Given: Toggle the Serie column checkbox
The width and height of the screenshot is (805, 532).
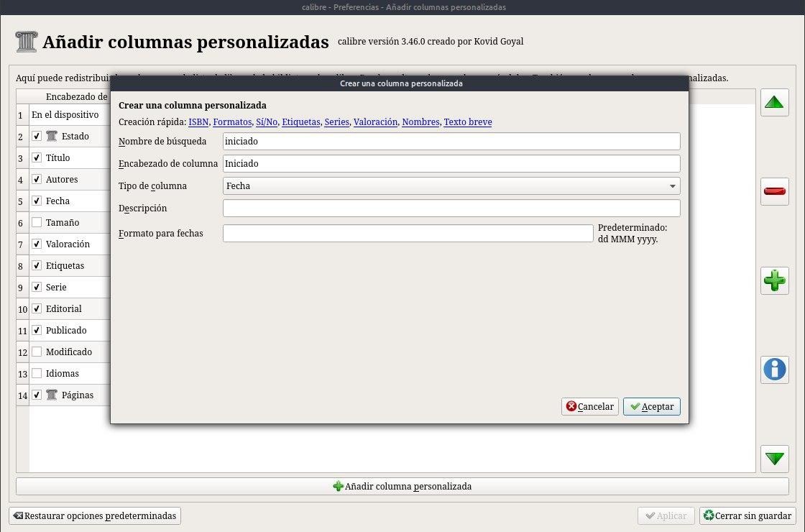Looking at the screenshot, I should pyautogui.click(x=37, y=287).
